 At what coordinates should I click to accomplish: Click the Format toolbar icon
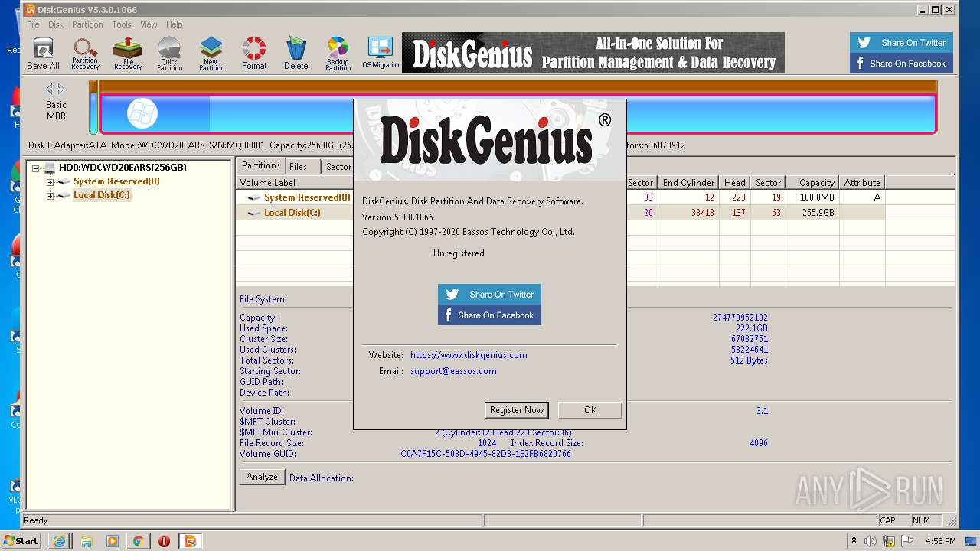[x=254, y=53]
